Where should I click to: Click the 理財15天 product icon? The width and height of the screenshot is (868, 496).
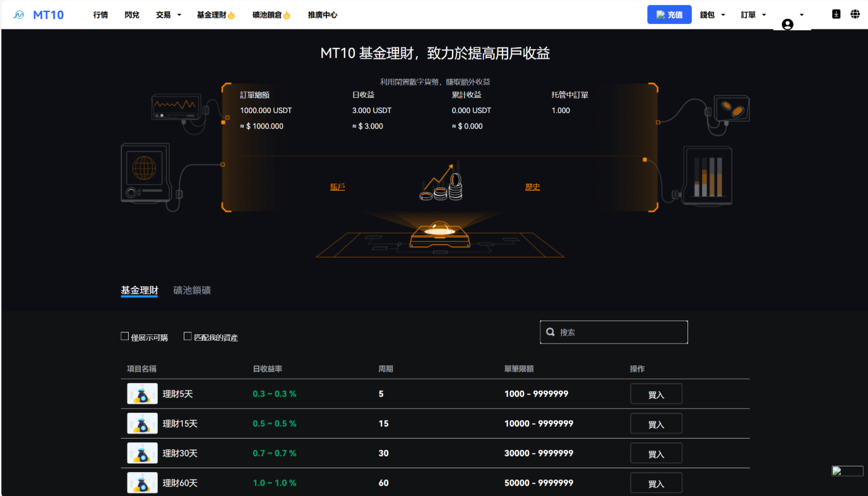click(142, 423)
